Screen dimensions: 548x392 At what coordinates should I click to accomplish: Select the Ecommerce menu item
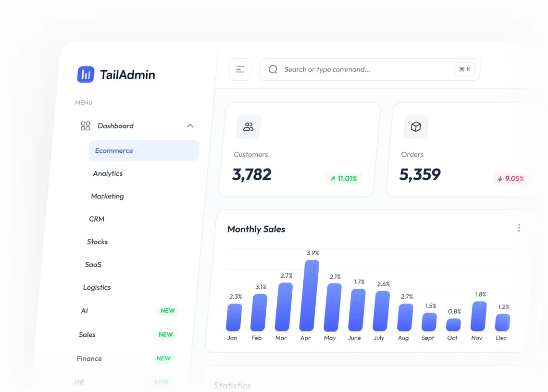pyautogui.click(x=144, y=150)
